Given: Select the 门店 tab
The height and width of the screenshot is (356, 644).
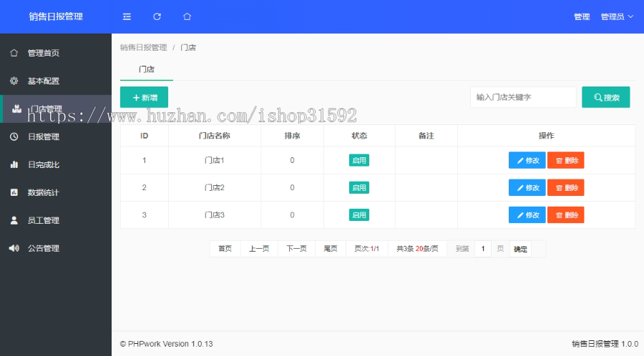Looking at the screenshot, I should 147,69.
